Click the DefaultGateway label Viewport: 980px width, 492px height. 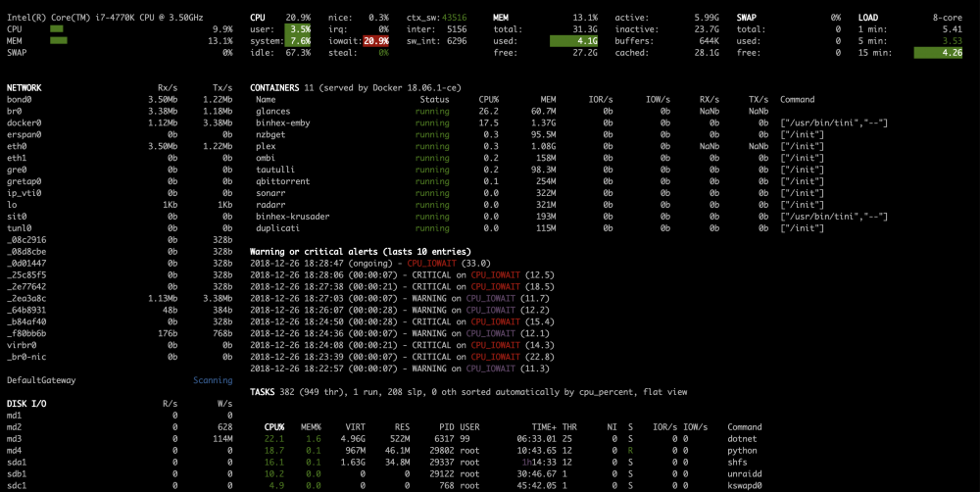coord(41,380)
